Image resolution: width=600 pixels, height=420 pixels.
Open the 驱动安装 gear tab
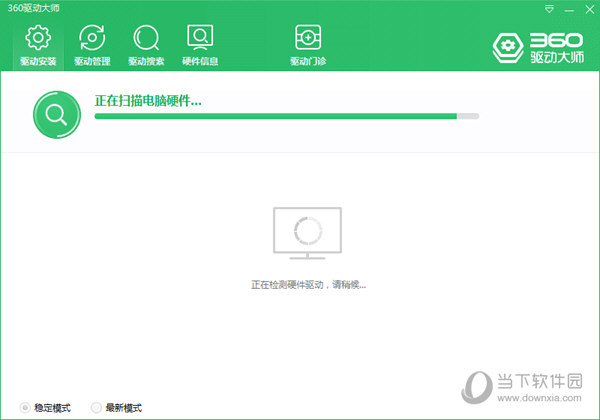pyautogui.click(x=38, y=45)
